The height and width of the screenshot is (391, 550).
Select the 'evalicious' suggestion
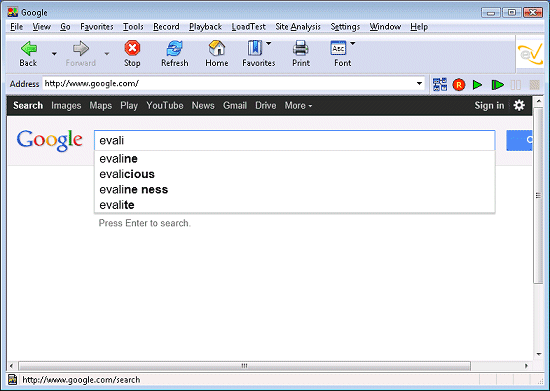point(295,174)
